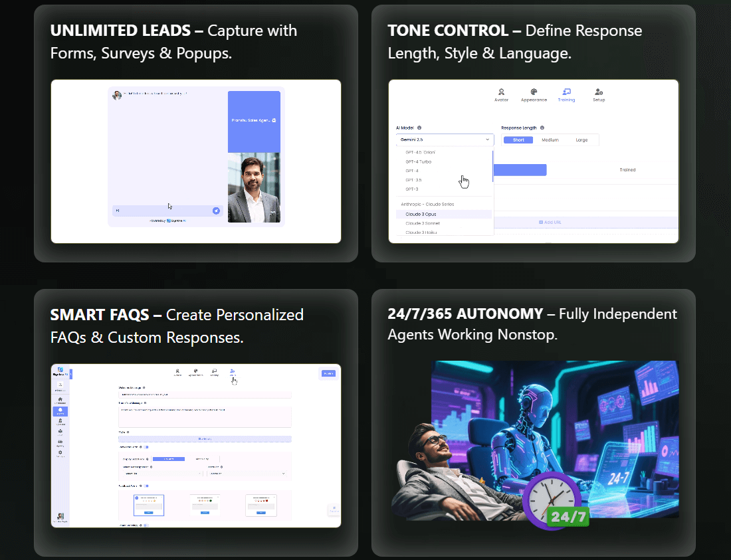Pick GPT-4 Turbo in the model dropdown
This screenshot has width=731, height=560.
(418, 161)
